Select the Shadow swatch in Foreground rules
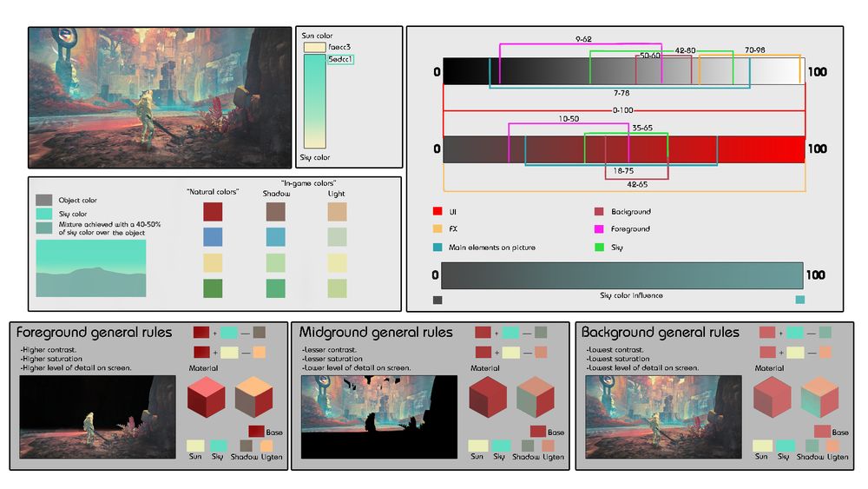 246,446
